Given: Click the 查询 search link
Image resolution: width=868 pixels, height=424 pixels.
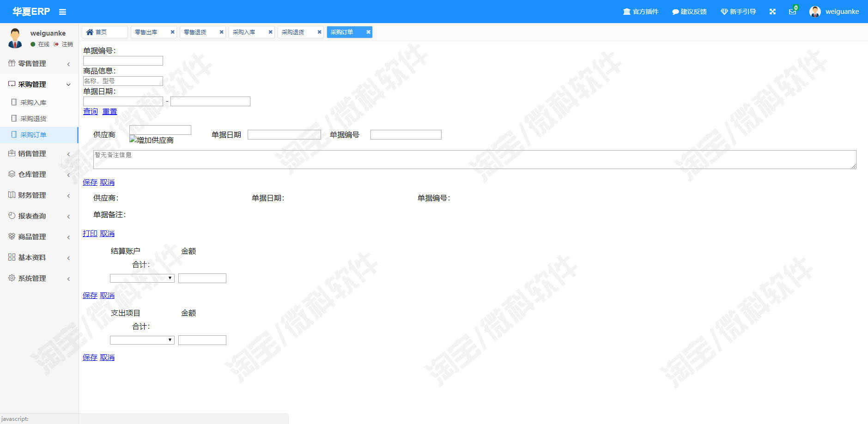Looking at the screenshot, I should coord(91,111).
